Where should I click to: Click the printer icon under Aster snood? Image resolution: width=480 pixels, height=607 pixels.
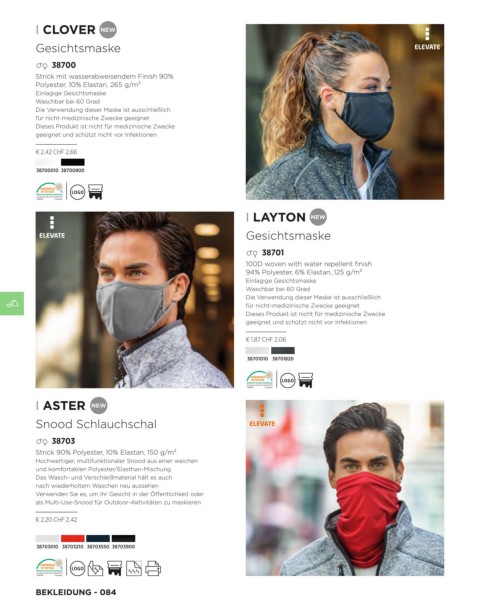(153, 568)
